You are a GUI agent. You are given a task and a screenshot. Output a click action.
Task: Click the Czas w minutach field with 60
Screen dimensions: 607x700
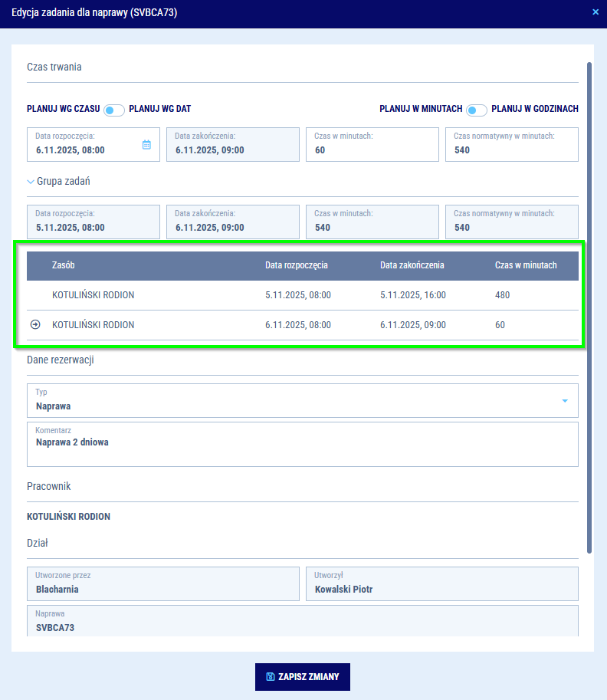tap(372, 145)
